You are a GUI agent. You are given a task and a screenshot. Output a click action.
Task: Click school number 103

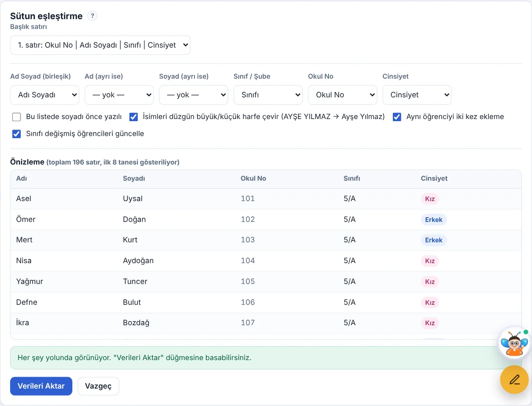click(x=248, y=240)
